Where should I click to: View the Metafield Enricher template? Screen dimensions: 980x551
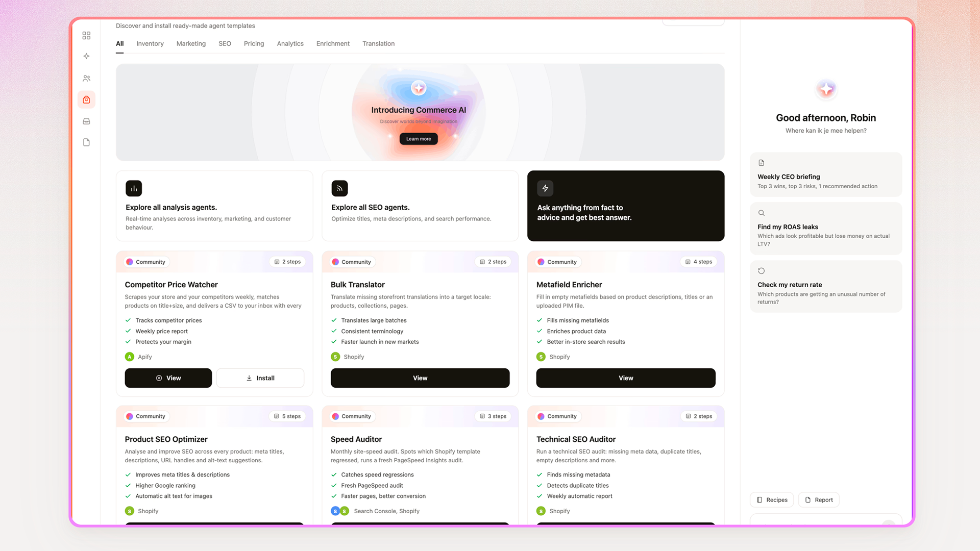pyautogui.click(x=626, y=378)
